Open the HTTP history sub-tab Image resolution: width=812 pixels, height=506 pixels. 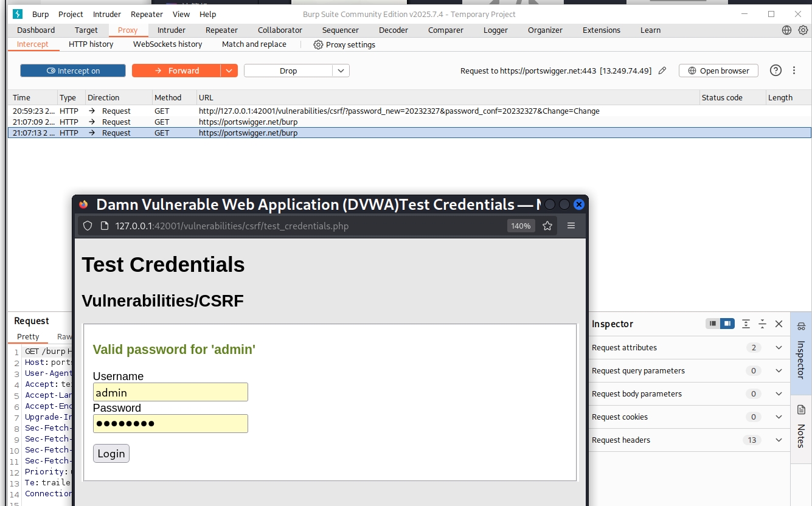[x=91, y=44]
